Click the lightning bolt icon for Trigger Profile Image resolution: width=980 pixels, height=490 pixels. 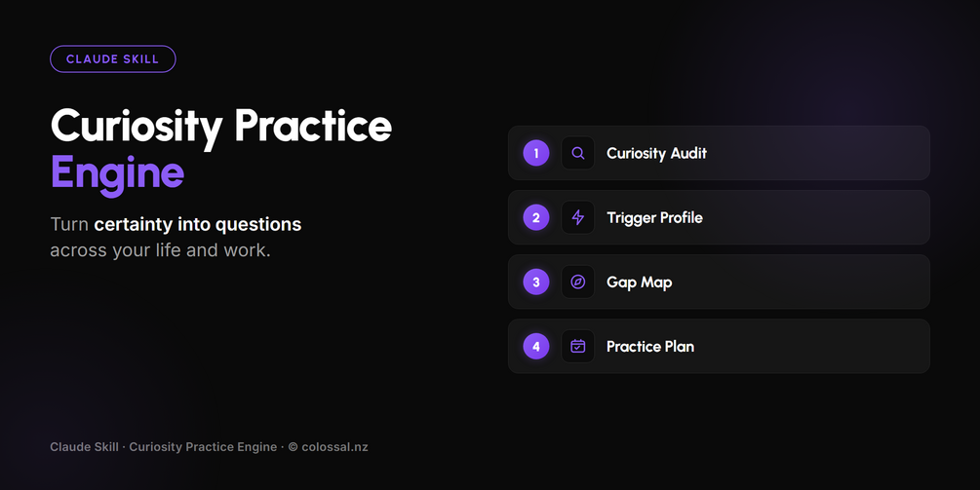tap(578, 217)
